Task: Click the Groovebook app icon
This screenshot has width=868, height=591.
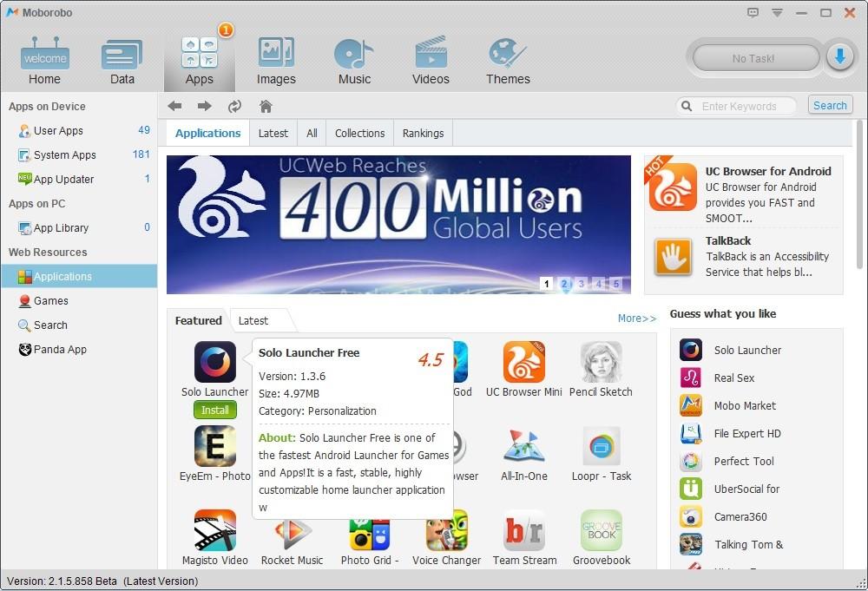Action: tap(602, 530)
